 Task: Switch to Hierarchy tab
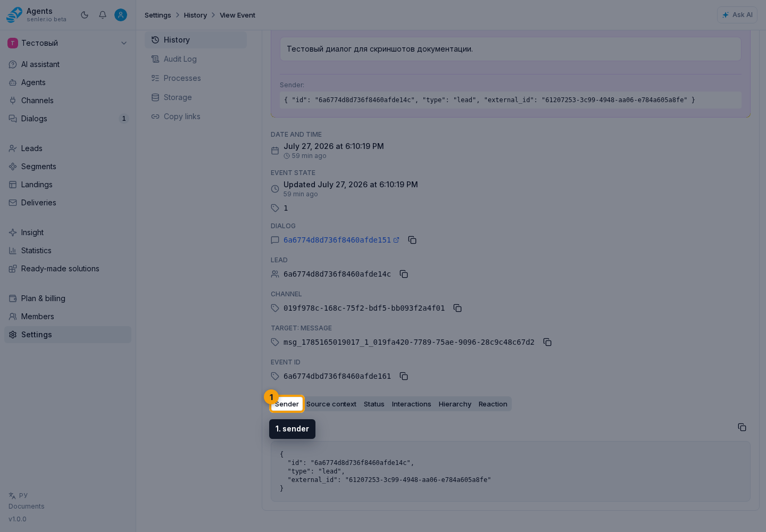pyautogui.click(x=455, y=404)
